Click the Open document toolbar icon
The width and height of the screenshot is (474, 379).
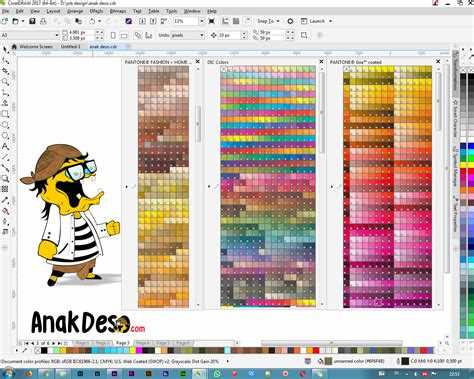15,21
